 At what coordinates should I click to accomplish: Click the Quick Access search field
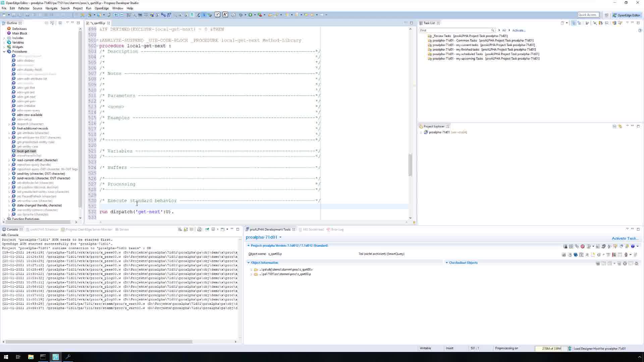tap(588, 15)
